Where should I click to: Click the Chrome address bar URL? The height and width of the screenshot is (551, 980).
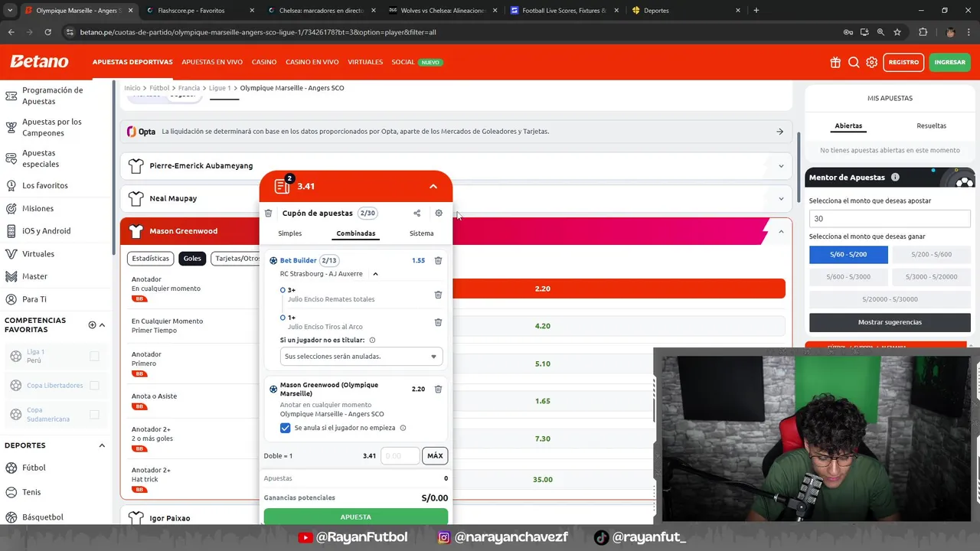[x=258, y=32]
